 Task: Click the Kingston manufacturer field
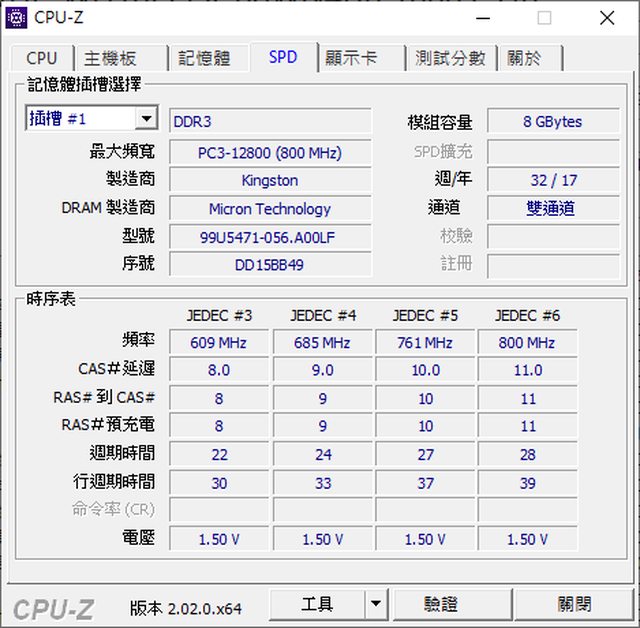pos(270,180)
